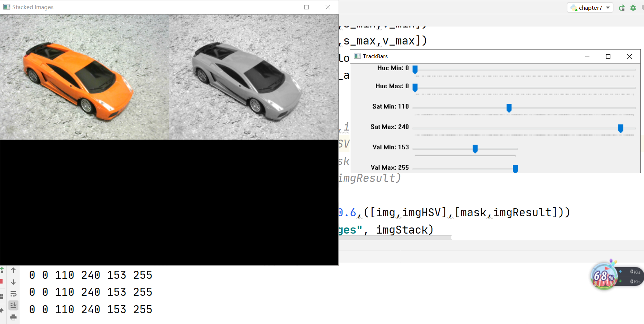Close the Stacked Images window

[x=328, y=7]
